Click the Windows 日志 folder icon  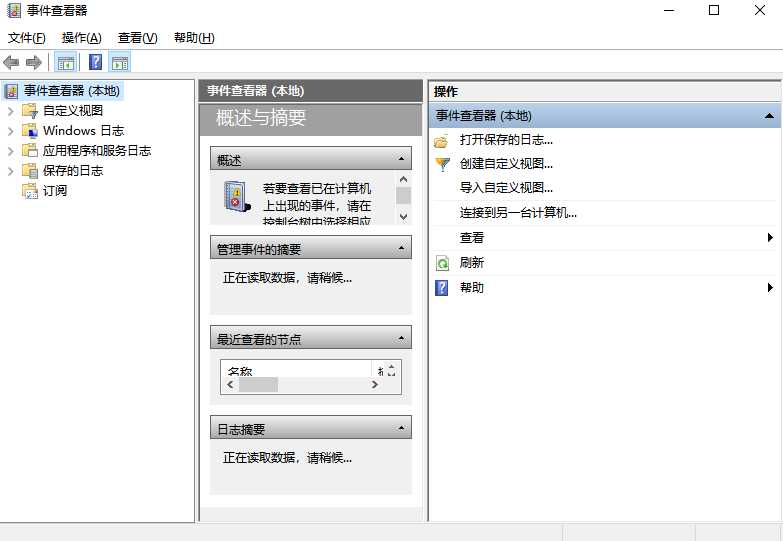(30, 130)
